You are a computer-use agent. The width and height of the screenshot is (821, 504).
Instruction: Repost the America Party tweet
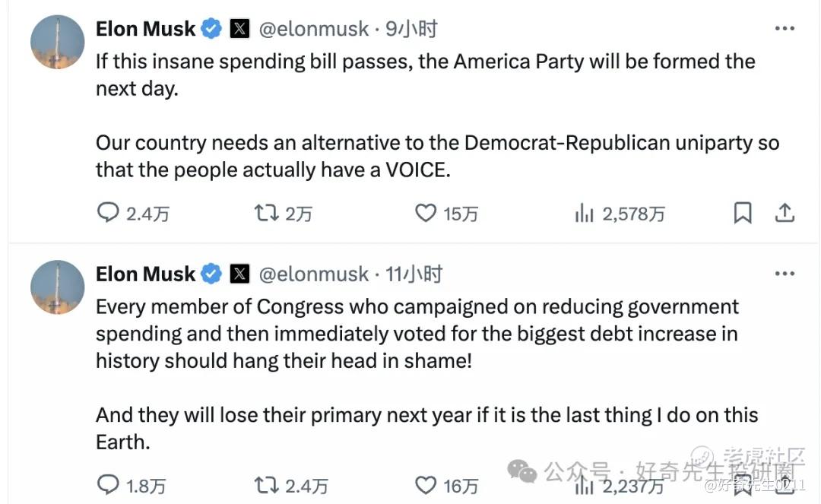click(x=266, y=213)
